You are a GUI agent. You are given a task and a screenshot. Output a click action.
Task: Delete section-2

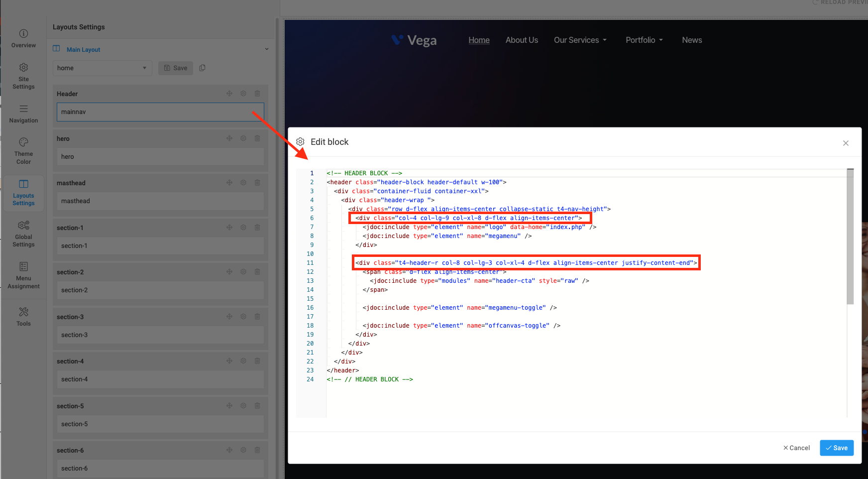pyautogui.click(x=257, y=272)
